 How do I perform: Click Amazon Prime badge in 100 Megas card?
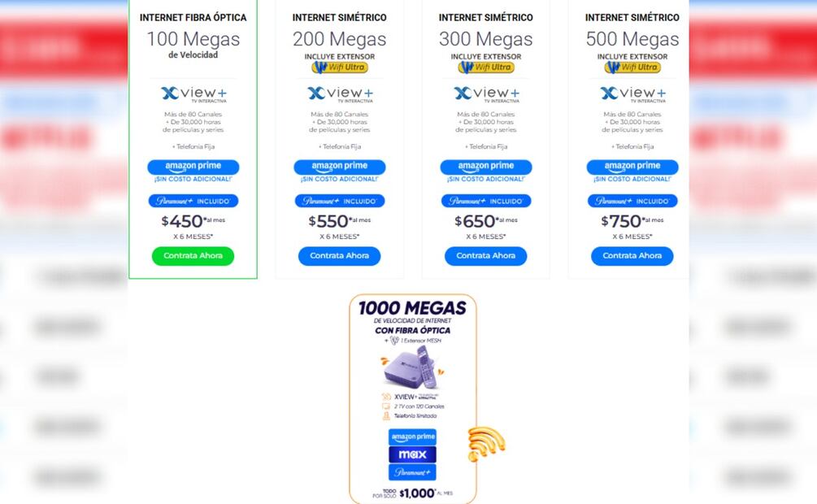click(x=193, y=167)
